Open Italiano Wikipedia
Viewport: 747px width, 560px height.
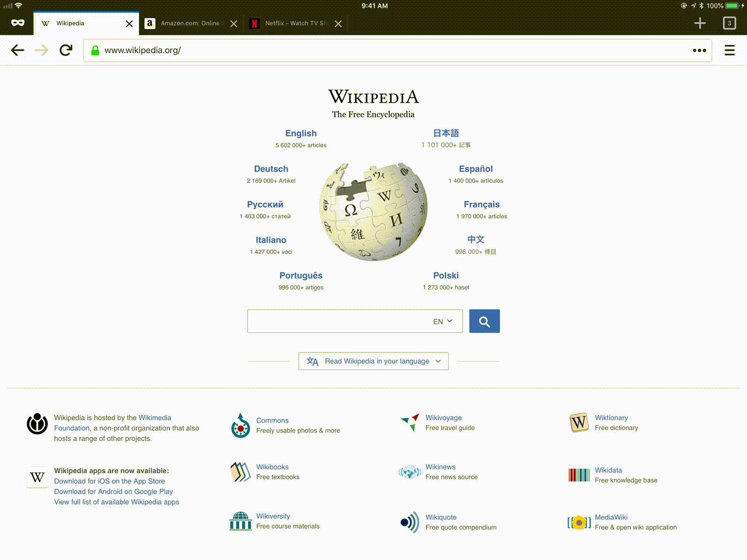[271, 240]
